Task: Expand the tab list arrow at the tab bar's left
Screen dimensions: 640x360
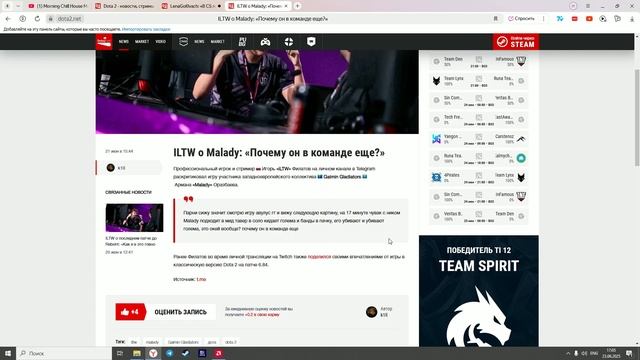Action: 18,6
